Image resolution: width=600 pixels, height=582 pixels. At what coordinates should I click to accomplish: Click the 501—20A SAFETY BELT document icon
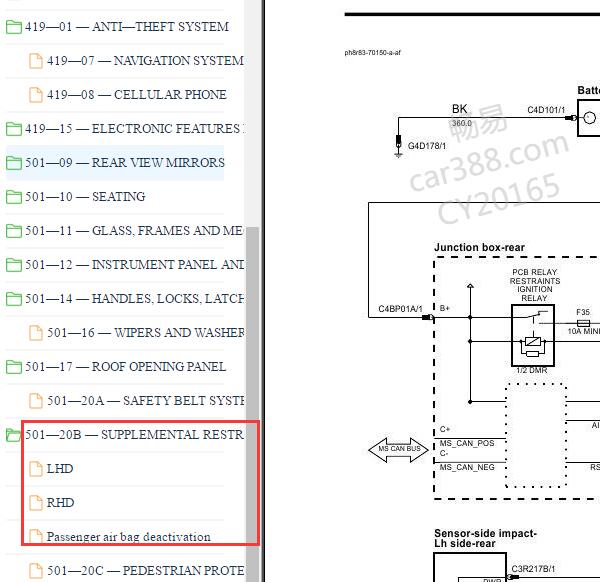tap(36, 401)
